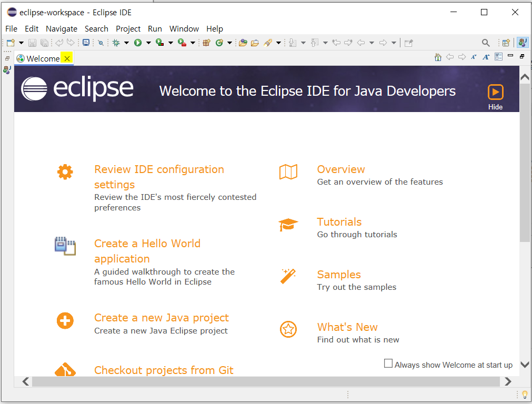Open the New wizard dropdown arrow
The height and width of the screenshot is (404, 532).
(21, 43)
